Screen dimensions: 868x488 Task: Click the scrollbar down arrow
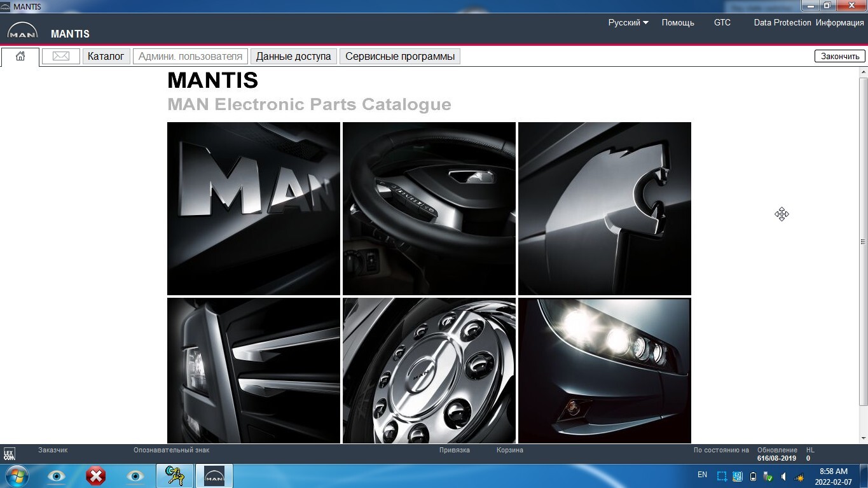click(x=864, y=438)
